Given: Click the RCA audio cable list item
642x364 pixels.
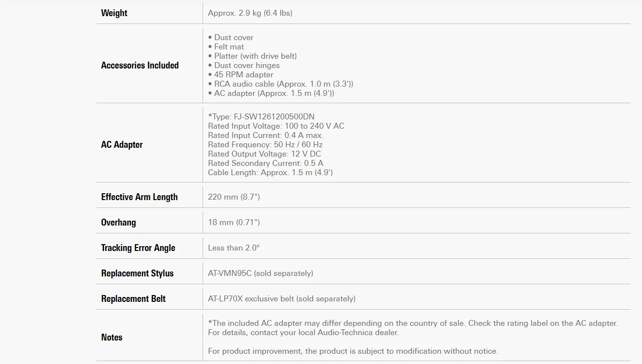Looking at the screenshot, I should 280,84.
